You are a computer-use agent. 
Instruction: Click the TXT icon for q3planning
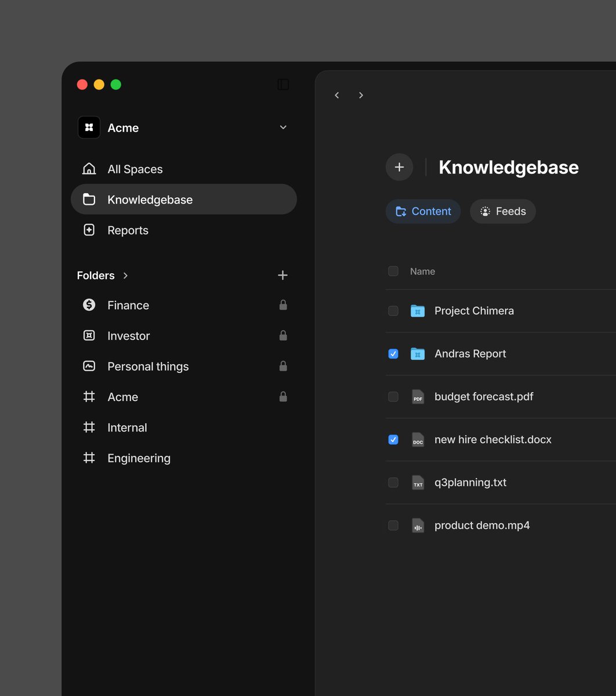coord(418,483)
